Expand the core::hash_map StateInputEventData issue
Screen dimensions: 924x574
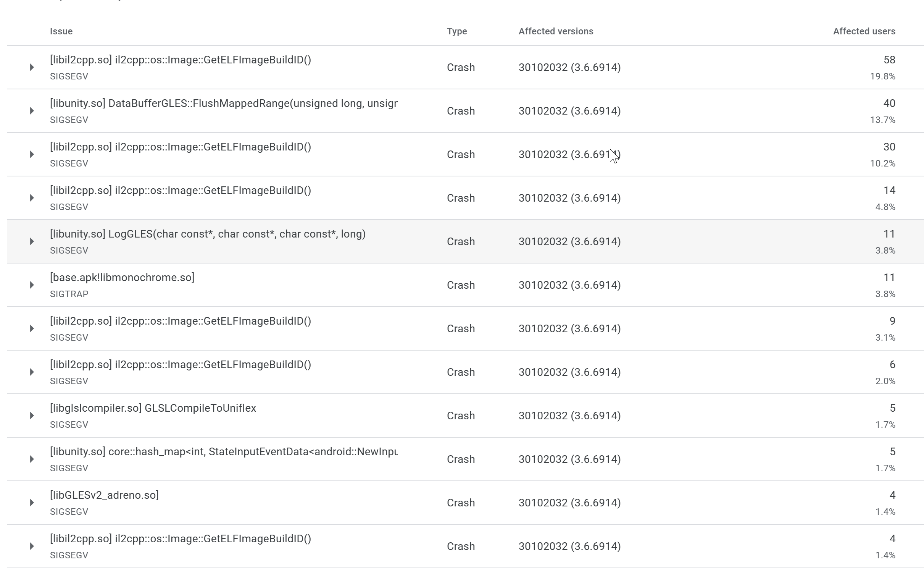[32, 459]
